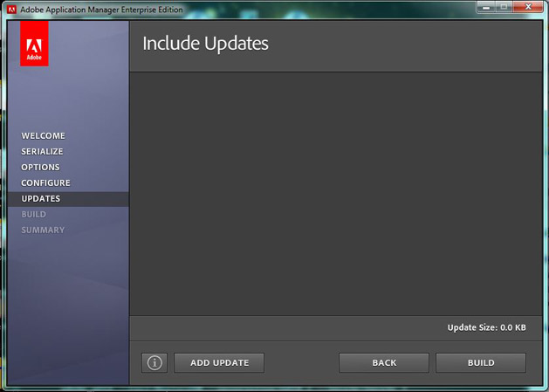Select the OPTIONS step in sidebar
This screenshot has width=549, height=392.
[x=40, y=168]
